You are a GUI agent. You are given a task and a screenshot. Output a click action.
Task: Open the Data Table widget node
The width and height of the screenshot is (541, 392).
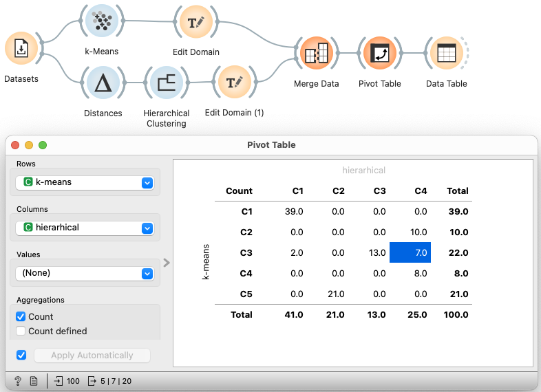[447, 53]
